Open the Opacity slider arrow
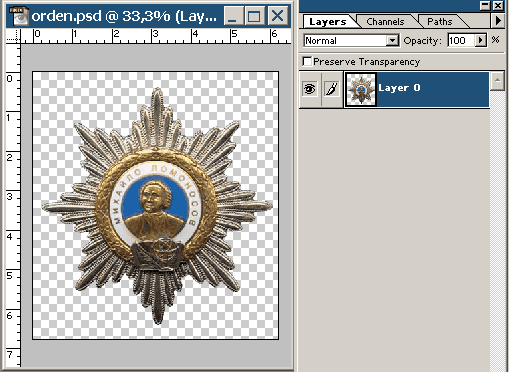 tap(480, 41)
